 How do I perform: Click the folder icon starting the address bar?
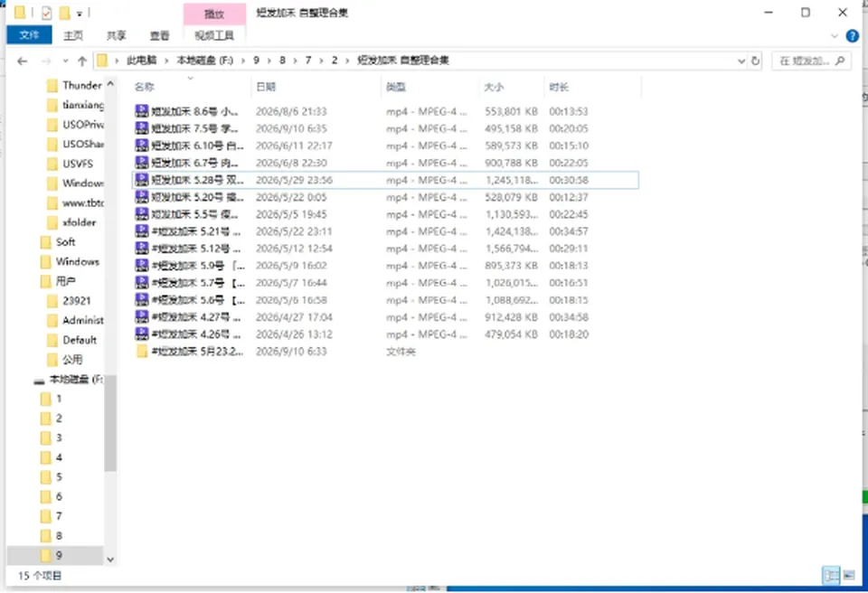(x=102, y=61)
